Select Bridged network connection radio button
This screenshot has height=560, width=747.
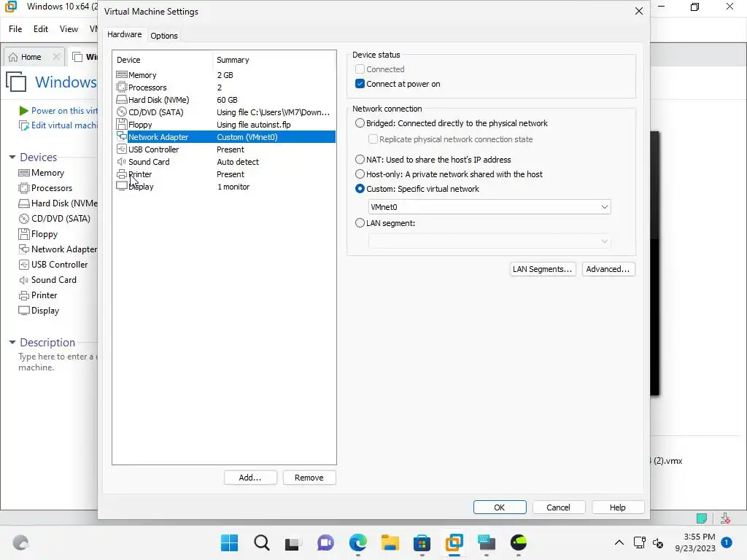360,122
